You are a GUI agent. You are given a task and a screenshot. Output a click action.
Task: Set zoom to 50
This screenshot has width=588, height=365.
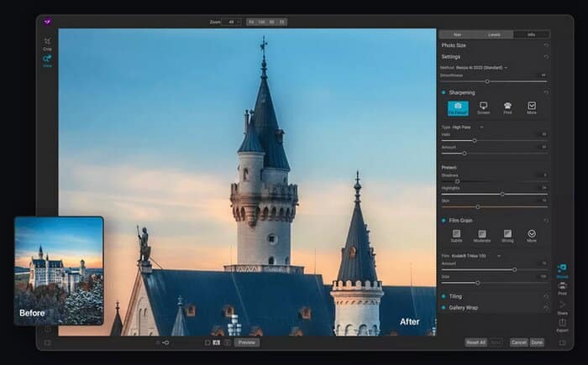(x=272, y=22)
